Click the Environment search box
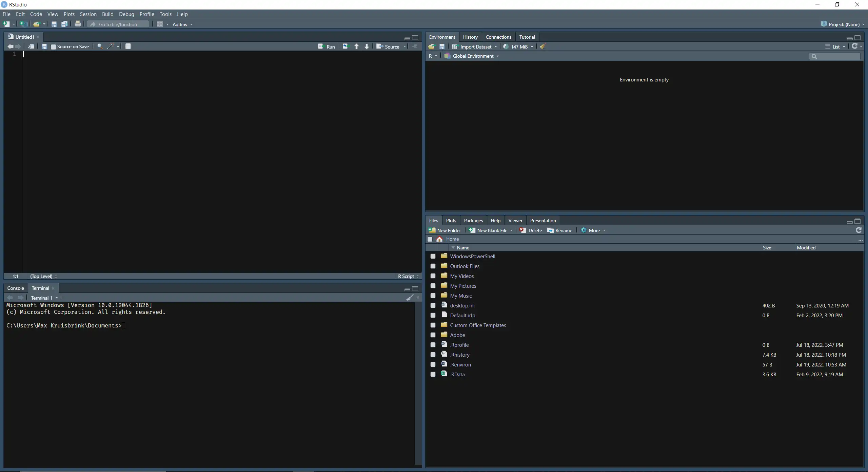 834,56
